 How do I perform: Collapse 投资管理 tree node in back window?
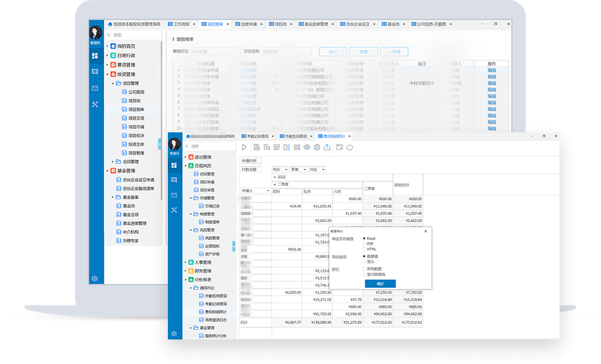click(107, 74)
